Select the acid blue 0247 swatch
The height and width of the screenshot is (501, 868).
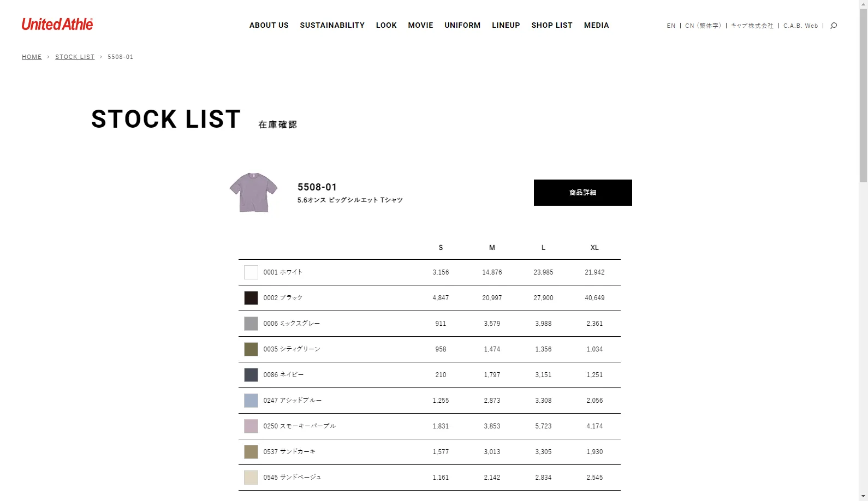click(x=251, y=401)
